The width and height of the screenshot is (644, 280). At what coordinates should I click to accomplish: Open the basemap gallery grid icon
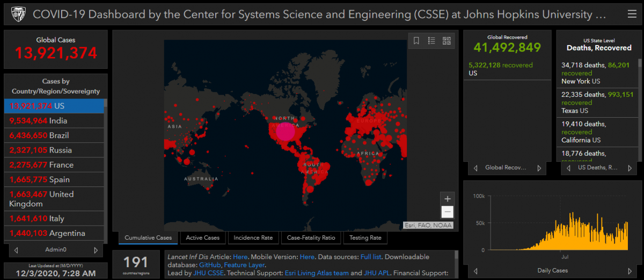tap(447, 41)
